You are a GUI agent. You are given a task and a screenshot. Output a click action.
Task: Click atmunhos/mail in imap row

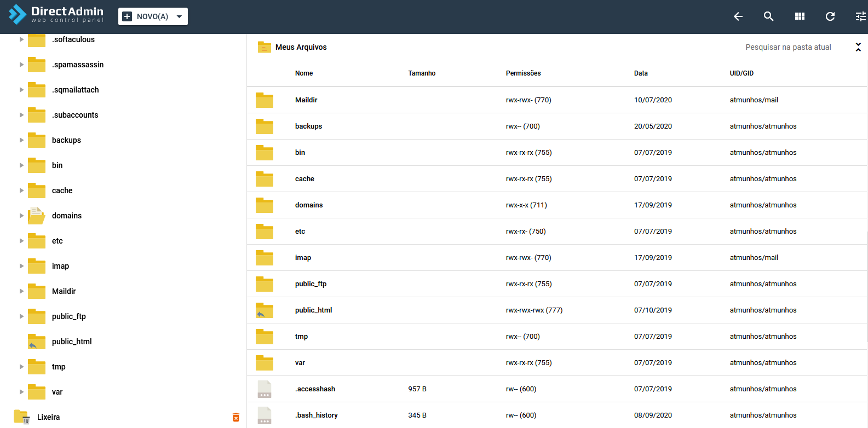(x=754, y=257)
